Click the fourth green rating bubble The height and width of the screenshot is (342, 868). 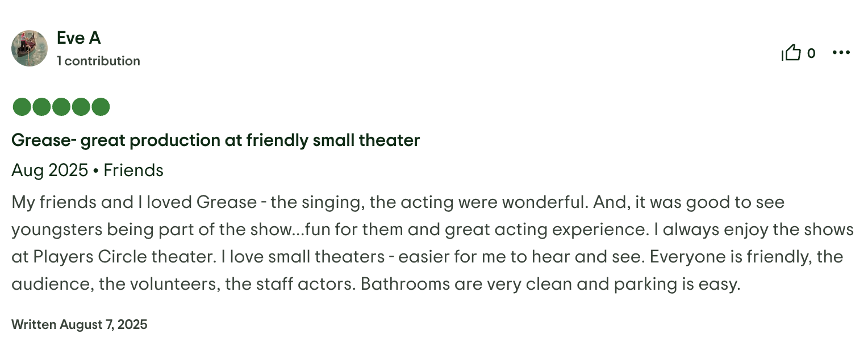coord(81,107)
